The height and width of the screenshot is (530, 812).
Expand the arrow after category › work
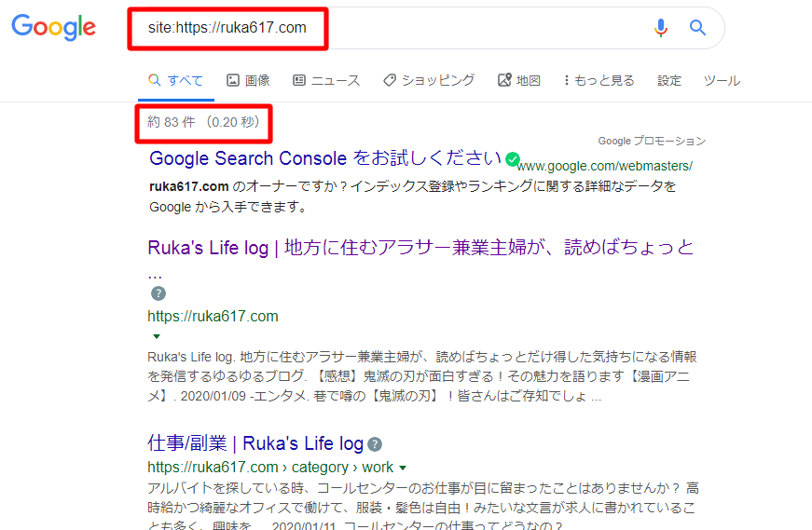point(403,468)
